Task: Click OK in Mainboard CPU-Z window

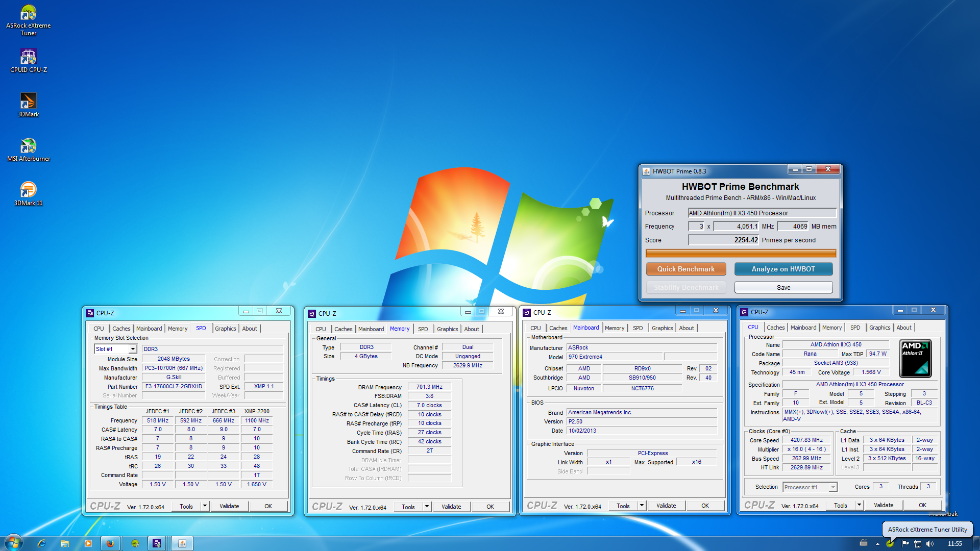Action: click(705, 506)
